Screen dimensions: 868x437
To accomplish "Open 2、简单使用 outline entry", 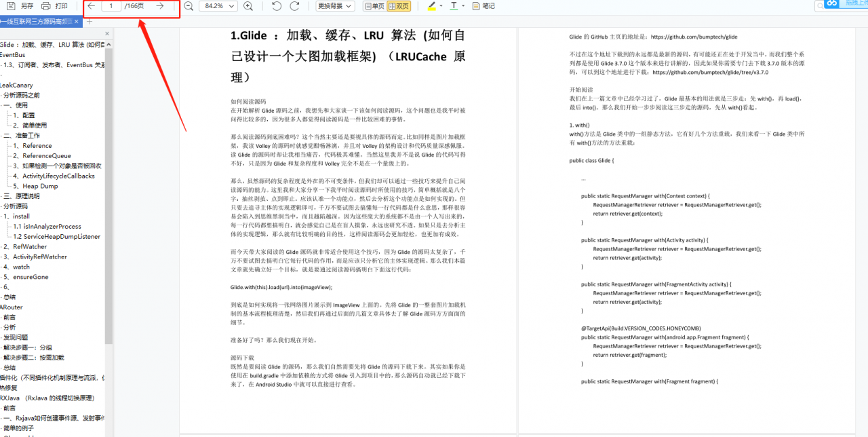I will pos(30,126).
